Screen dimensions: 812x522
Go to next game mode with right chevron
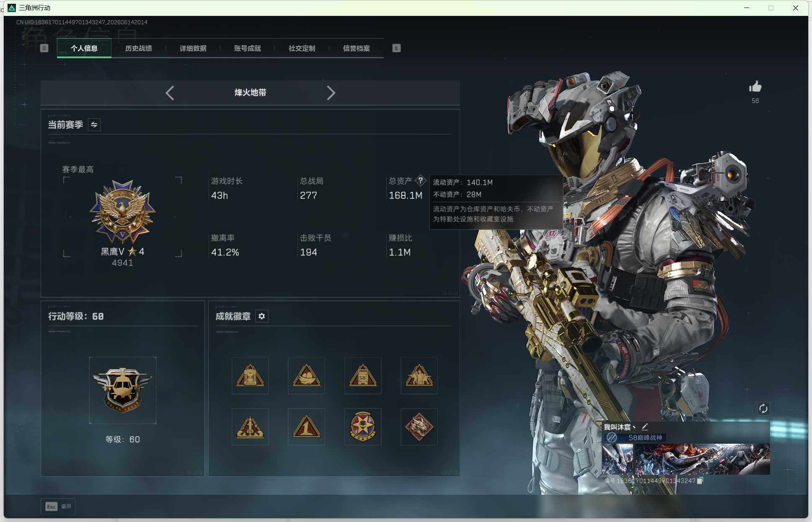pos(331,93)
